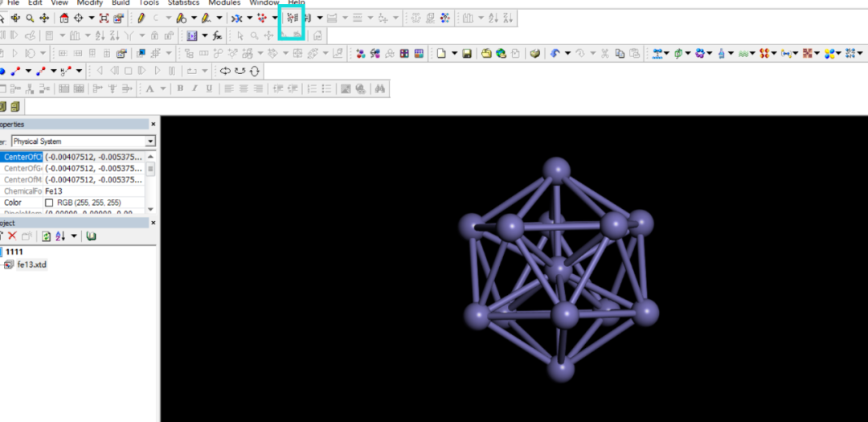
Task: Select the highlighted CenterOfC property row
Action: click(72, 158)
